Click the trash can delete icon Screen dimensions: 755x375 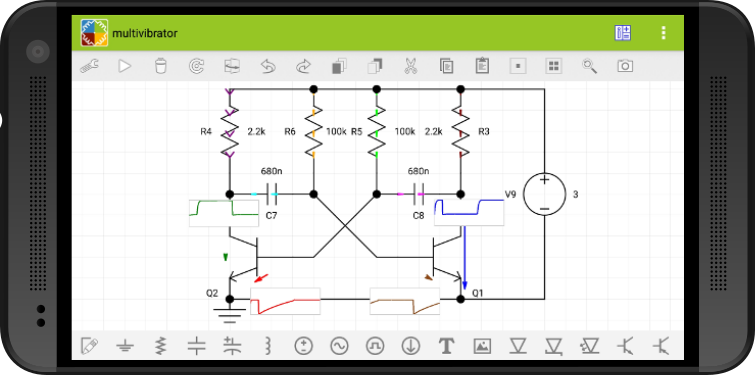(160, 66)
